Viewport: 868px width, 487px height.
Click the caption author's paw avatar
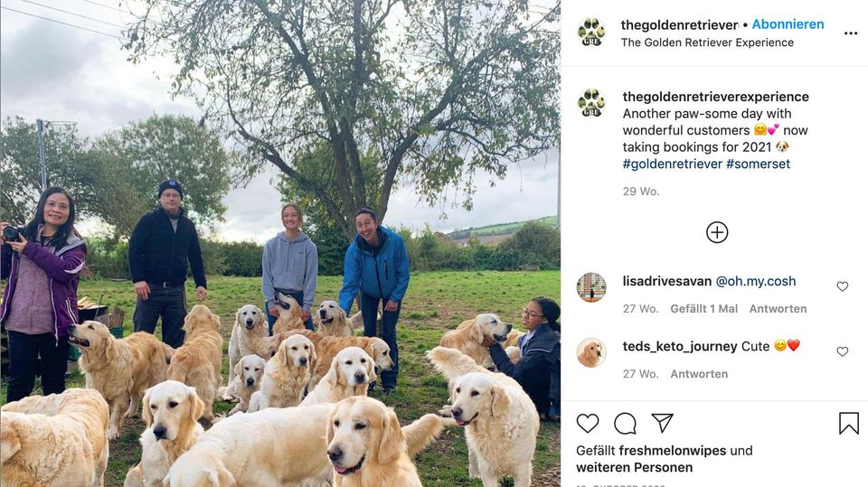click(x=591, y=103)
